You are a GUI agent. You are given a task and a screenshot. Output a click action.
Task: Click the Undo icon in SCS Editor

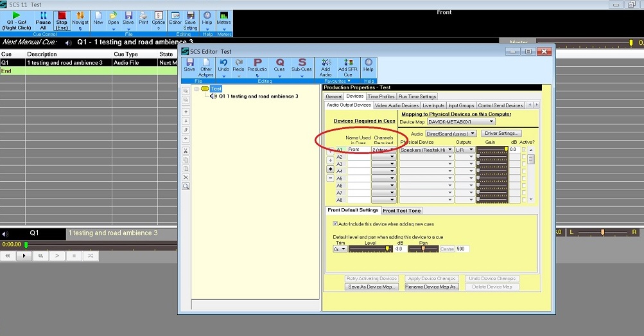coord(223,67)
